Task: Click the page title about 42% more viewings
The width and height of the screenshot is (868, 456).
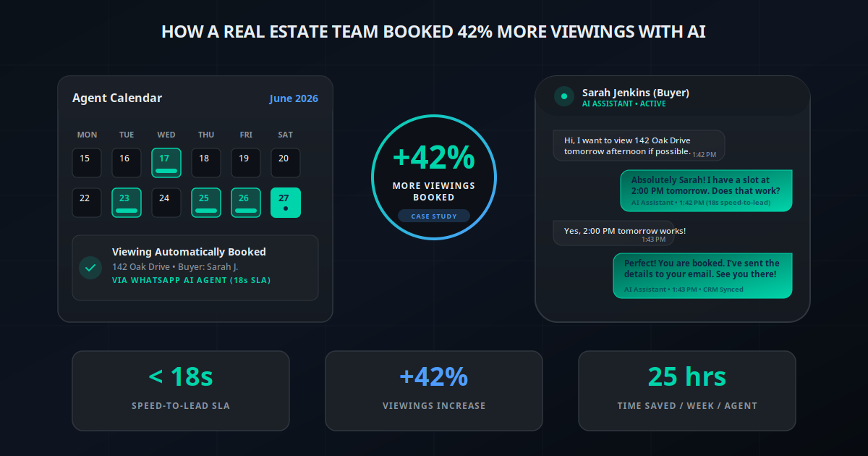Action: click(x=434, y=32)
